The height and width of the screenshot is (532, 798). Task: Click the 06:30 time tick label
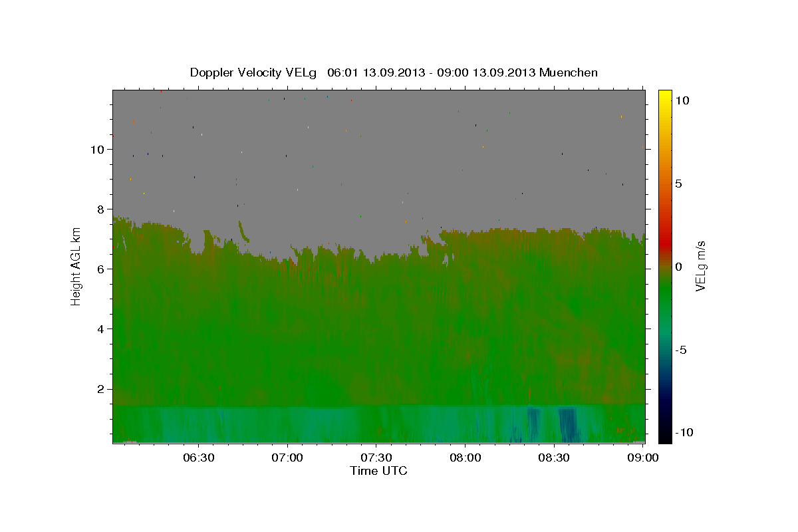tap(199, 458)
